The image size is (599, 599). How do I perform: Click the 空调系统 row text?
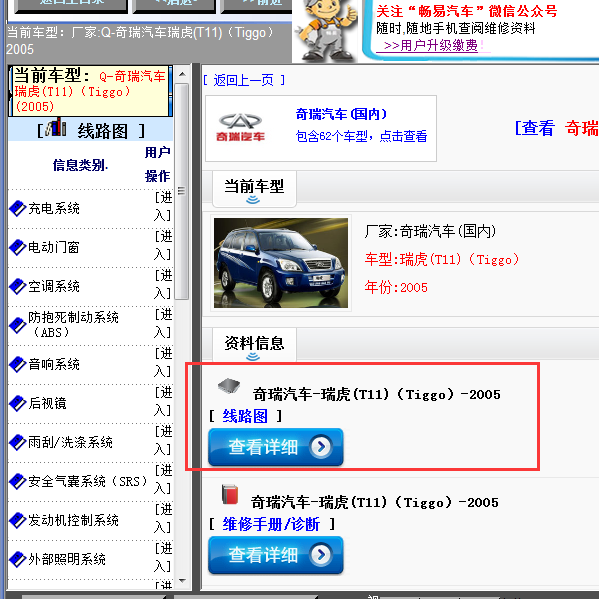click(x=54, y=287)
